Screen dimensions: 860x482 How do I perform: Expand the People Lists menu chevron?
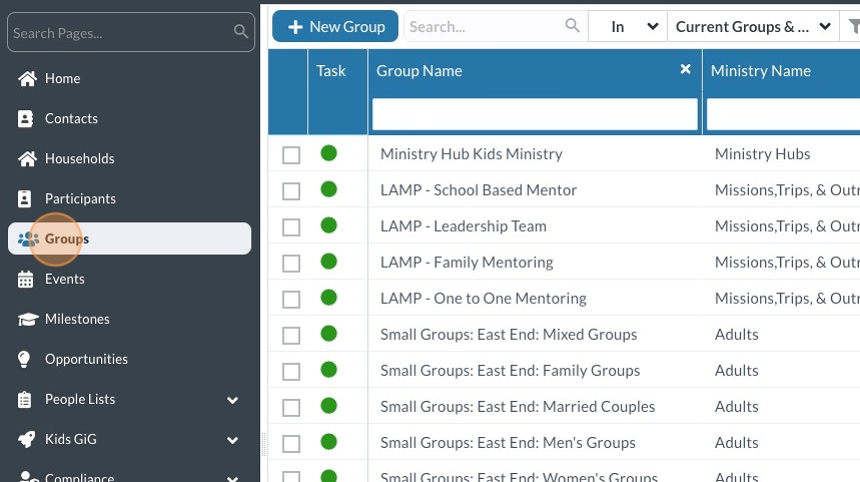[233, 400]
